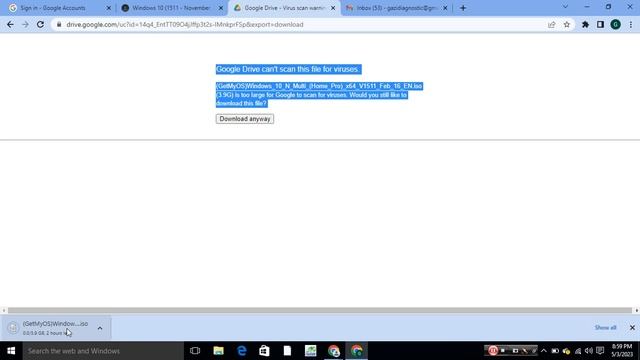Open the Chrome extensions puzzle icon
Screen dimensions: 640x360
coord(585,24)
